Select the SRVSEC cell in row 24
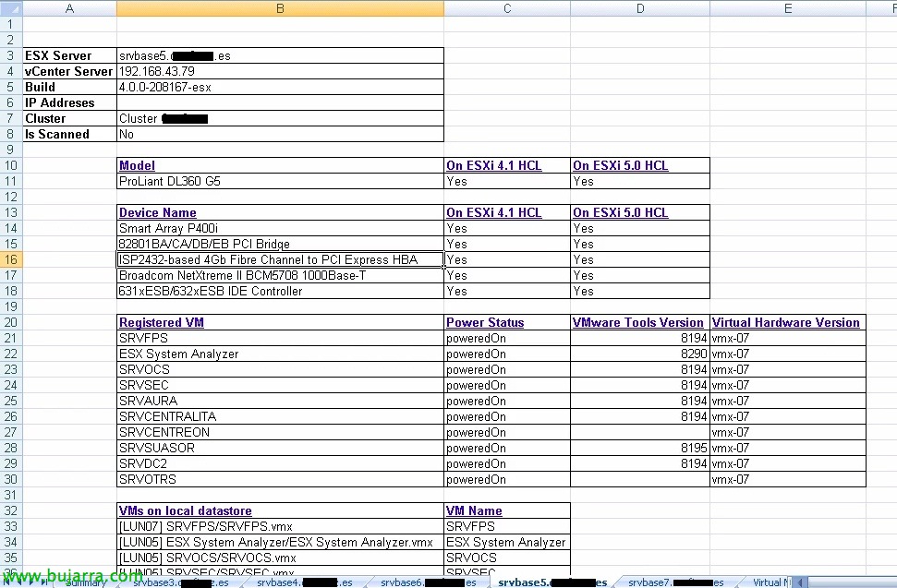Viewport: 897px width, 588px height. coord(280,385)
